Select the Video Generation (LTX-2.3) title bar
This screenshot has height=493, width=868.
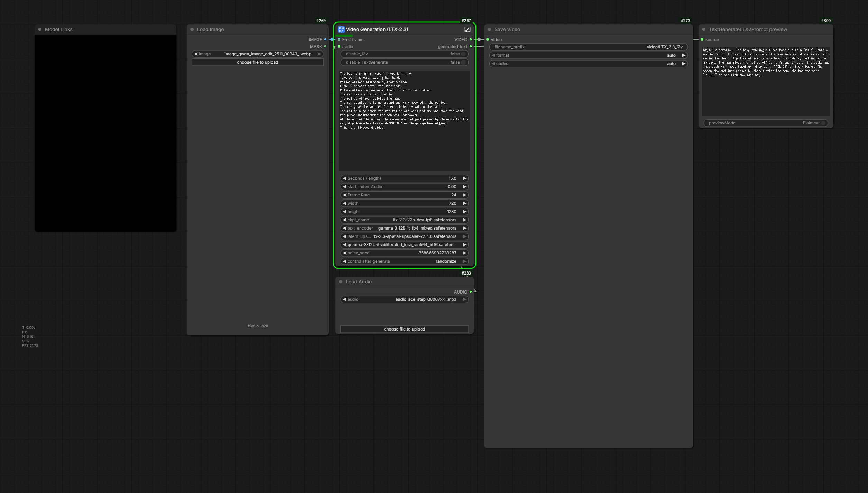coord(405,29)
